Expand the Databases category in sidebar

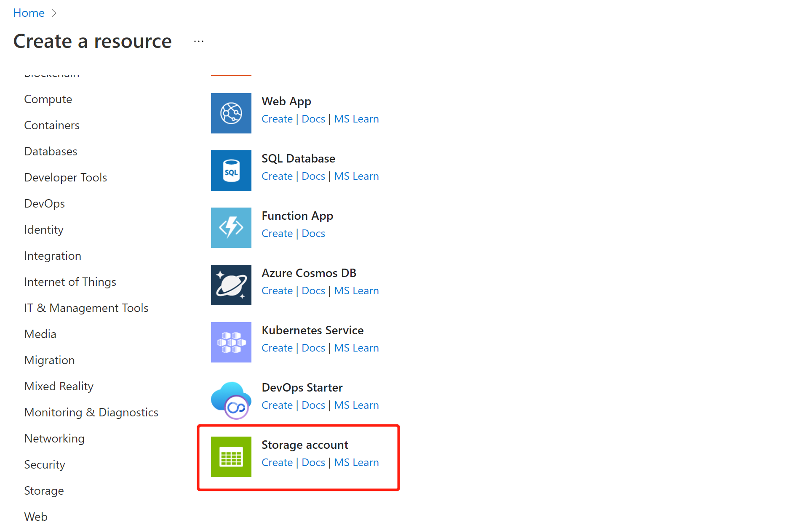coord(50,151)
